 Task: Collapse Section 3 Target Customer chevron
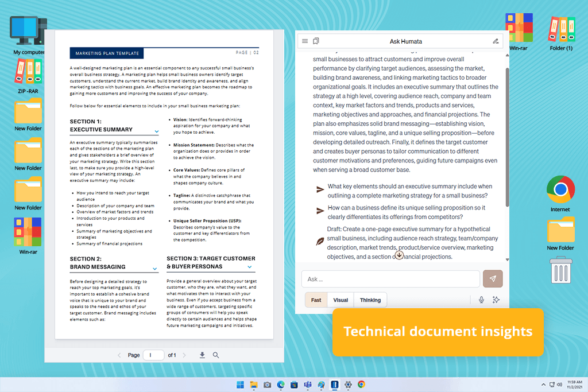tap(250, 267)
